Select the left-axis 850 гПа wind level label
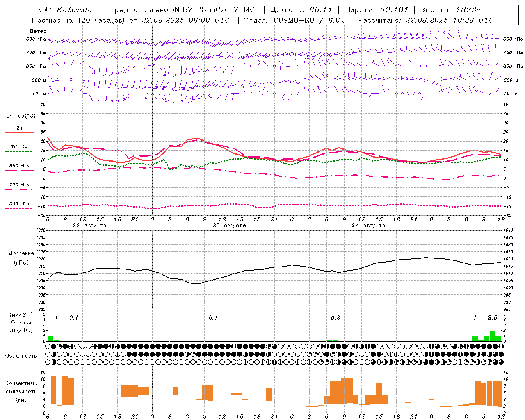This screenshot has height=420, width=525. (x=36, y=66)
